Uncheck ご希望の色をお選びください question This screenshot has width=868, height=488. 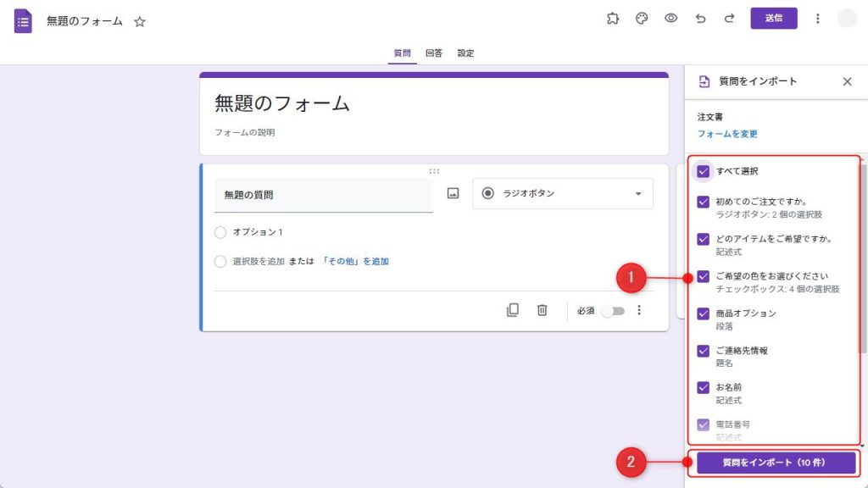pos(703,276)
